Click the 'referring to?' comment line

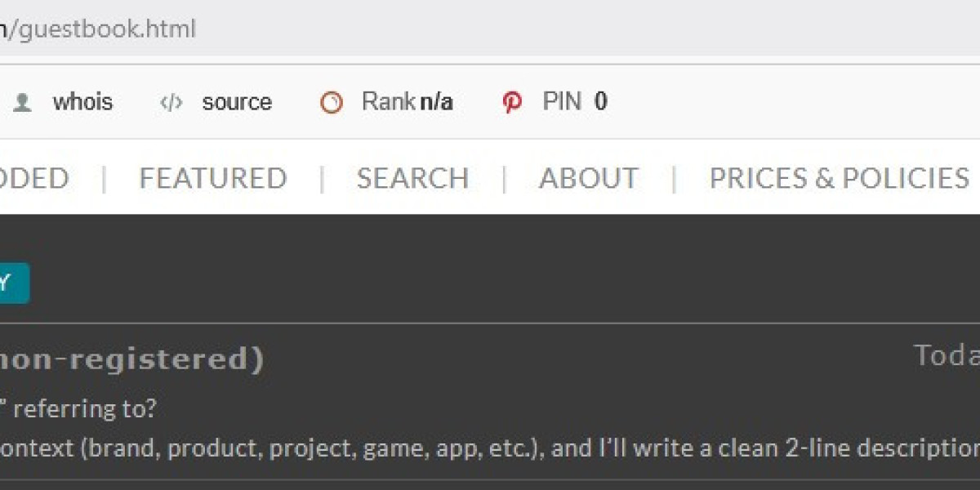(x=78, y=408)
